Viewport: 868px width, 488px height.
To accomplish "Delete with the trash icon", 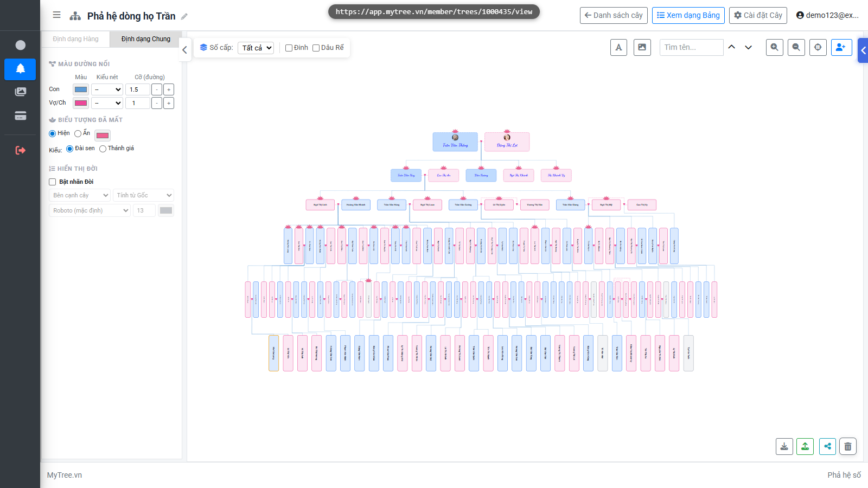I will coord(848,446).
